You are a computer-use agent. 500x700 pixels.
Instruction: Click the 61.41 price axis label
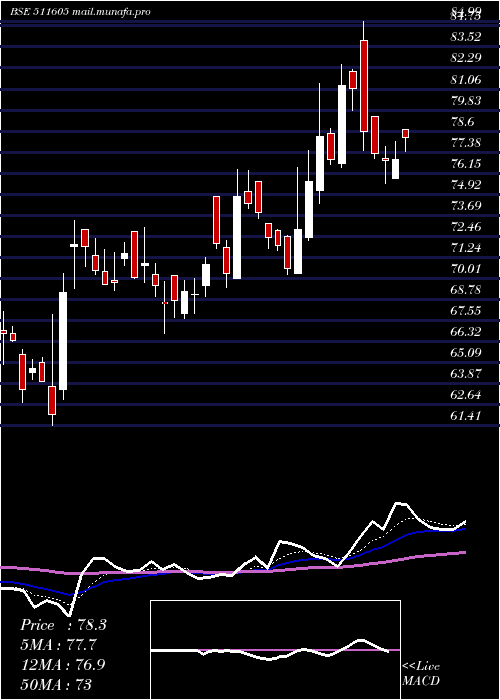pos(466,416)
